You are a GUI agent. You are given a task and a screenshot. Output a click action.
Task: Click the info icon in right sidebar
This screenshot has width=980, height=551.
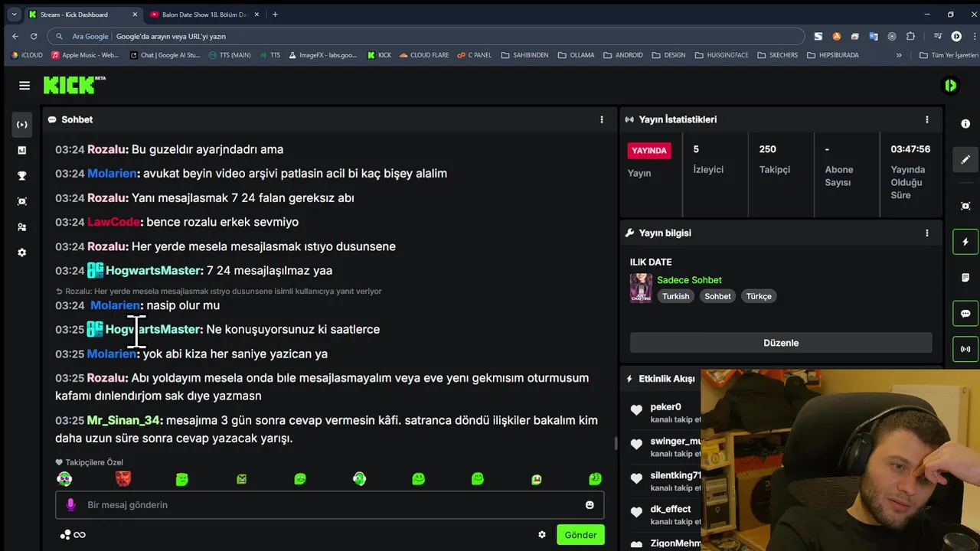965,124
